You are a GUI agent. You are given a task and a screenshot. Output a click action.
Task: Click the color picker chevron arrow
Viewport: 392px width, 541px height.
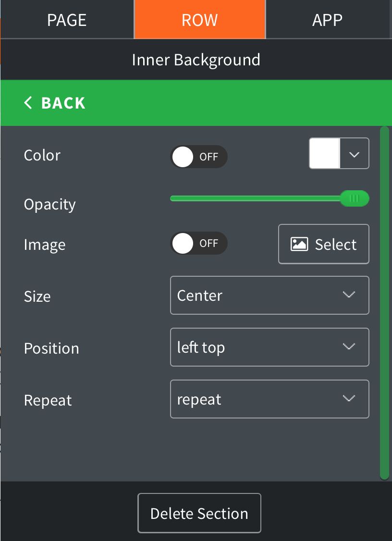click(x=355, y=155)
